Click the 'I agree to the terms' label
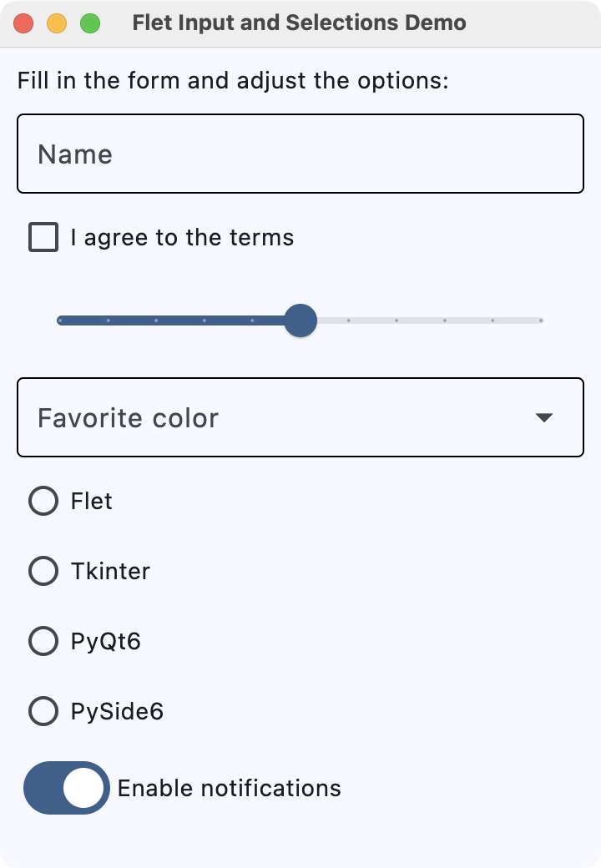This screenshot has height=868, width=601. [180, 237]
